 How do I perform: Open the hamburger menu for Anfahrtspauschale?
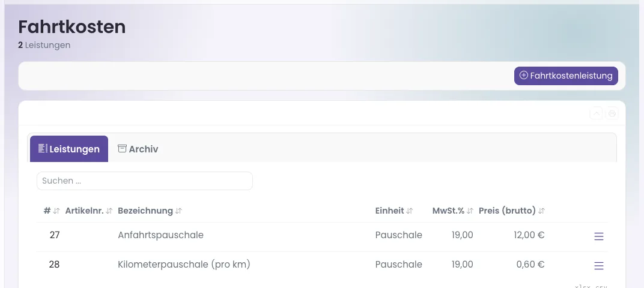click(599, 236)
